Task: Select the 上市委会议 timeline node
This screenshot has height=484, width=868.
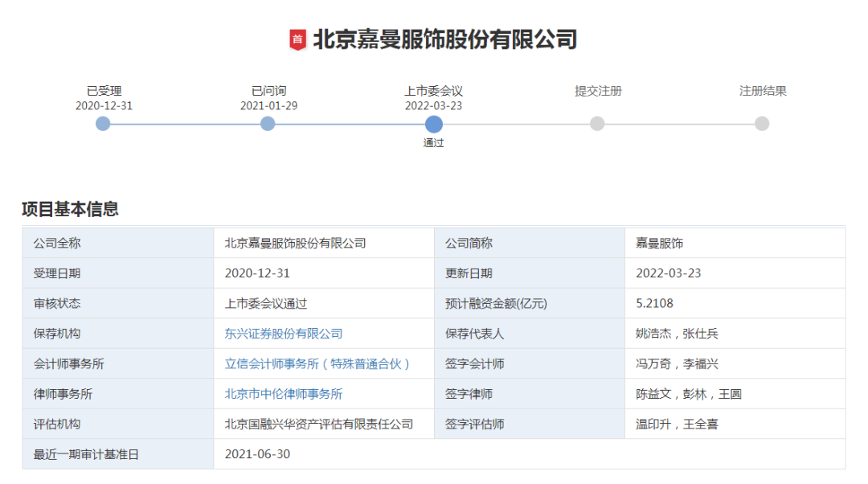Action: 433,124
